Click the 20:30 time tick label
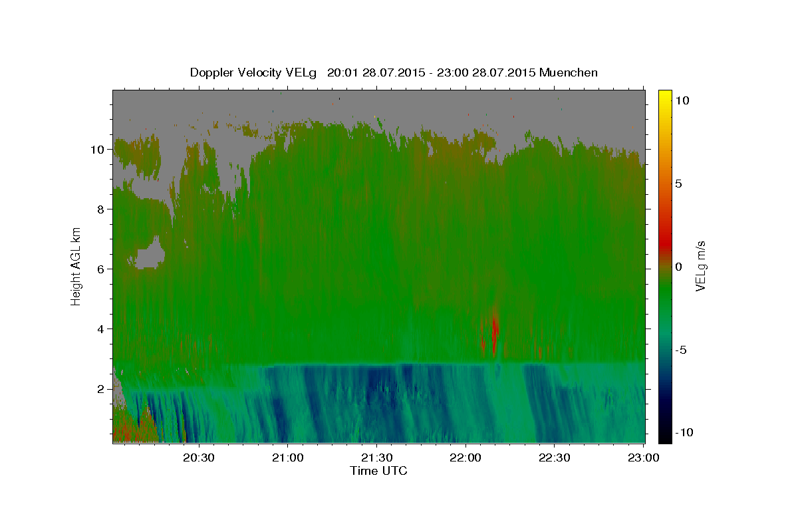The height and width of the screenshot is (532, 798). click(x=199, y=458)
